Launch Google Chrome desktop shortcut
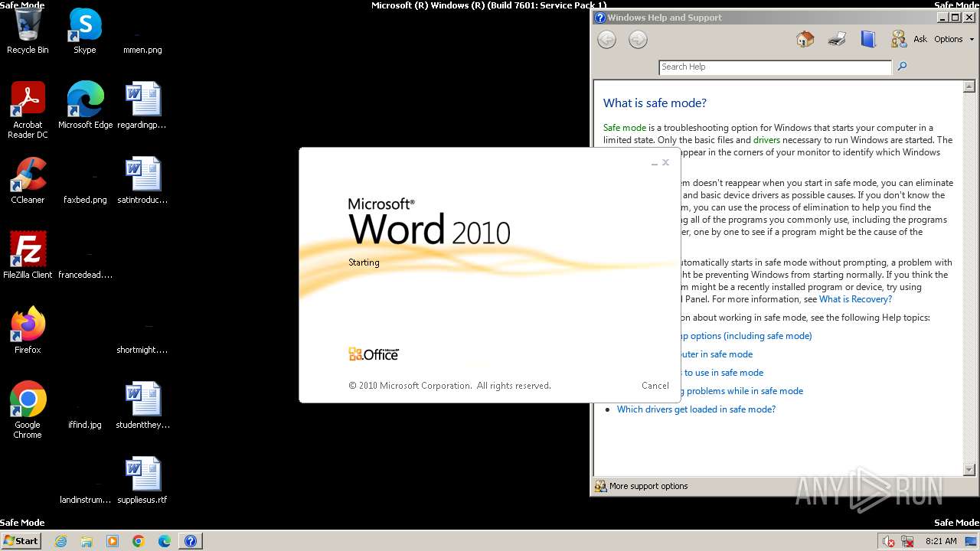Screen dimensions: 980x551 (x=28, y=409)
